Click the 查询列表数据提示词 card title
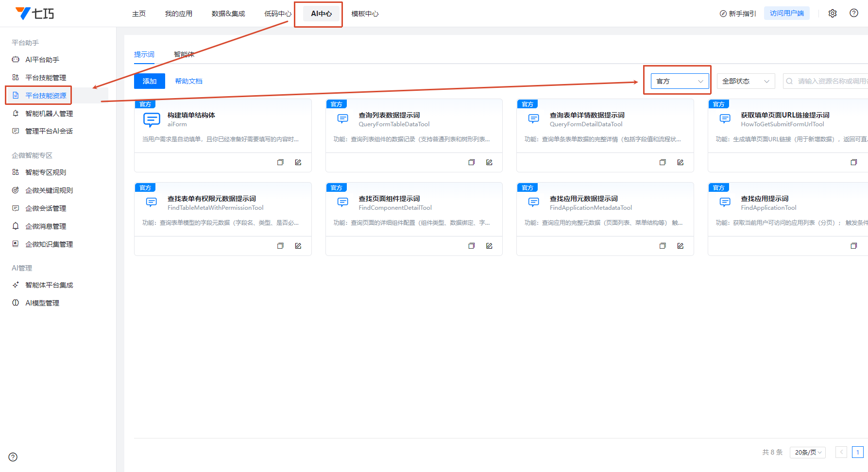Image resolution: width=868 pixels, height=472 pixels. pos(389,115)
